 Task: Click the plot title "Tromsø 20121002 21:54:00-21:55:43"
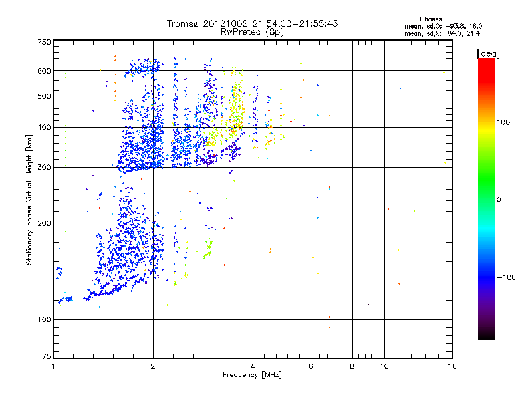point(252,23)
